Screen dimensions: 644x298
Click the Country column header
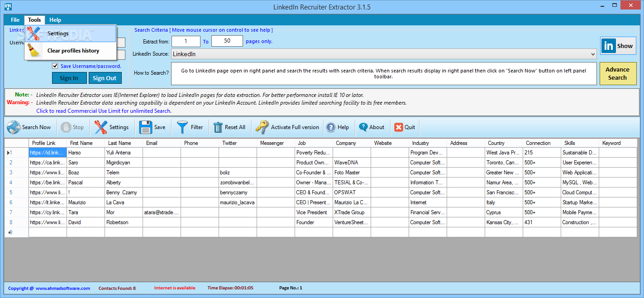(x=504, y=143)
